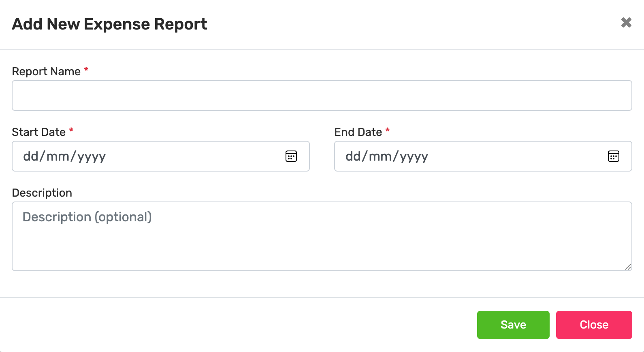Click the Close button
The image size is (644, 352).
tap(594, 324)
